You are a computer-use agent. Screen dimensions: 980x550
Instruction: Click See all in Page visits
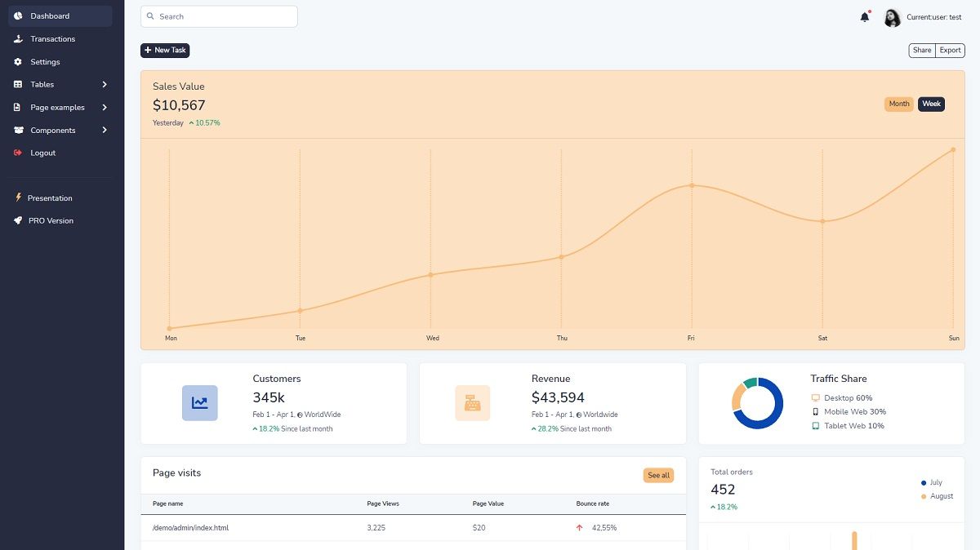pos(658,475)
